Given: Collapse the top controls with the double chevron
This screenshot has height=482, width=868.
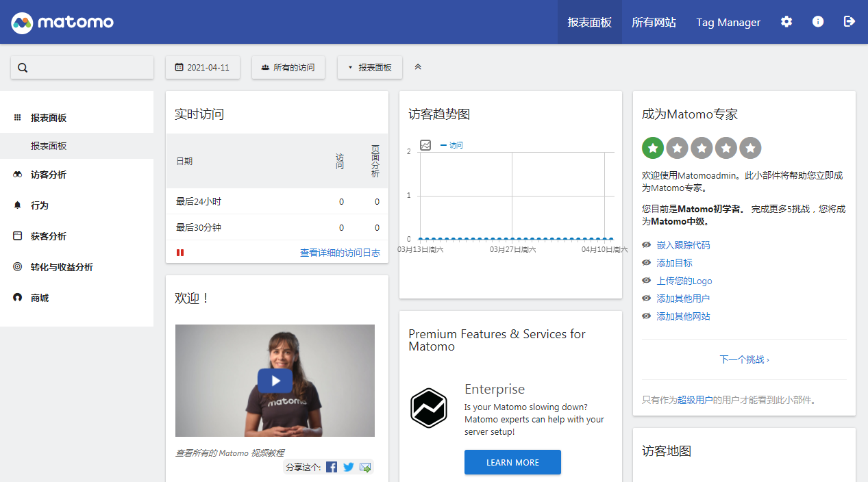Looking at the screenshot, I should (x=418, y=67).
